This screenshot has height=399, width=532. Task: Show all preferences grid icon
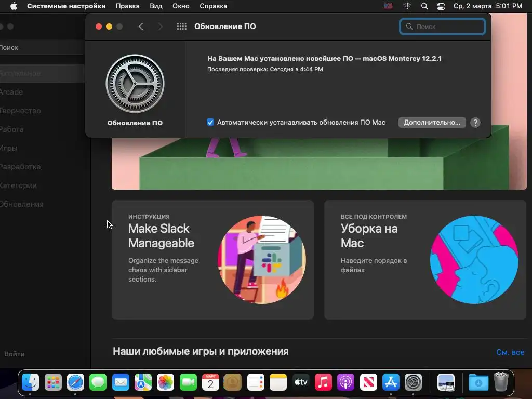pos(181,26)
